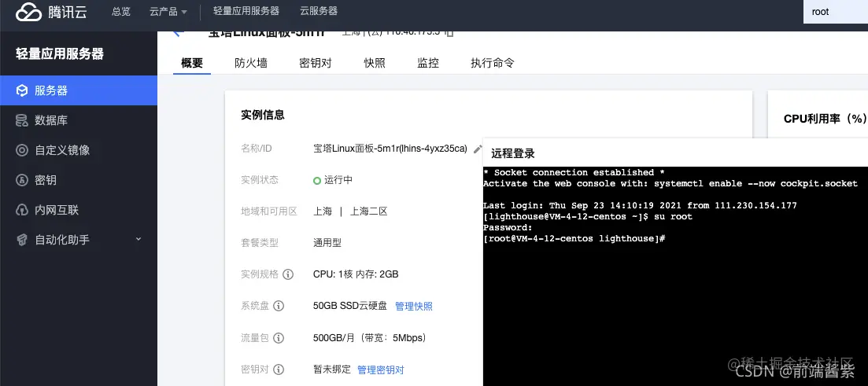868x386 pixels.
Task: Switch to the 密钥对 tab
Action: point(315,63)
